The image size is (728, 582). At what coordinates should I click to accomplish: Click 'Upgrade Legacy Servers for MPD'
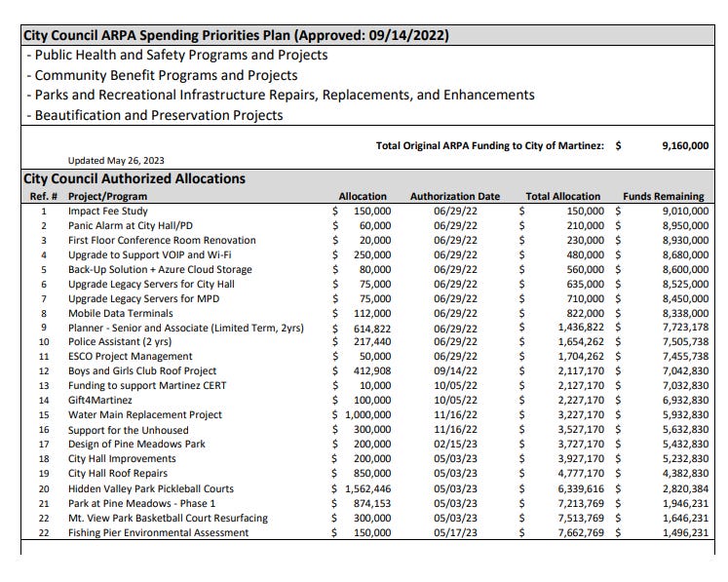coord(144,298)
